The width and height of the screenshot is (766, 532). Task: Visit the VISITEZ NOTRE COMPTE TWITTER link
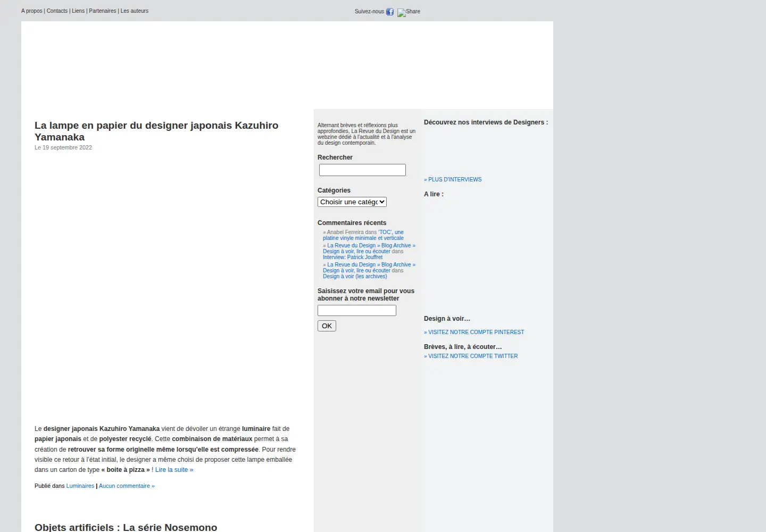[471, 356]
